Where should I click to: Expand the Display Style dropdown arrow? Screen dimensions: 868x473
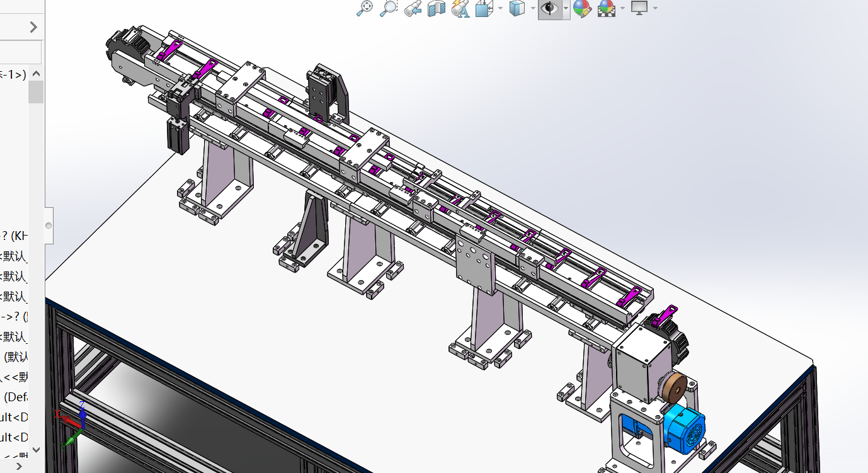[x=533, y=8]
